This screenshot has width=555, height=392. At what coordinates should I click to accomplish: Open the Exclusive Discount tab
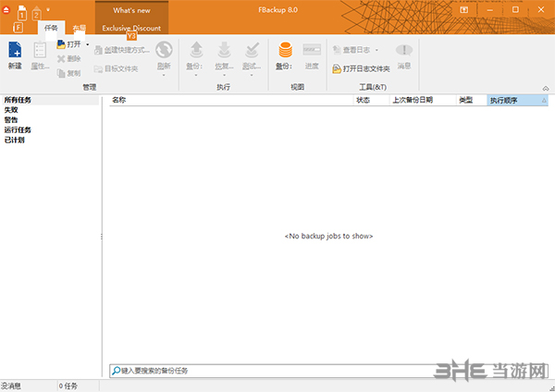coord(131,28)
